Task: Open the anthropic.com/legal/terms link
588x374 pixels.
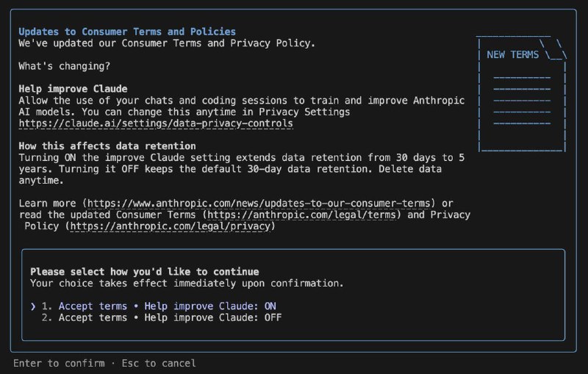Action: (304, 215)
